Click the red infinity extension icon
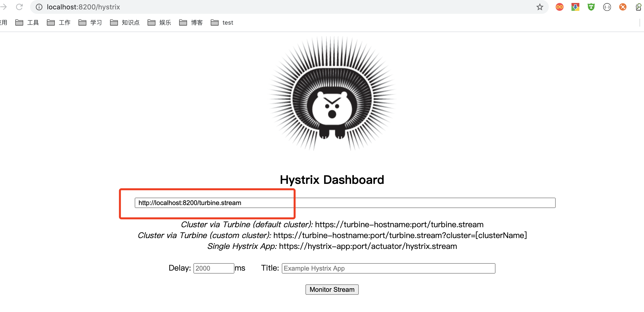The width and height of the screenshot is (644, 312). [559, 7]
